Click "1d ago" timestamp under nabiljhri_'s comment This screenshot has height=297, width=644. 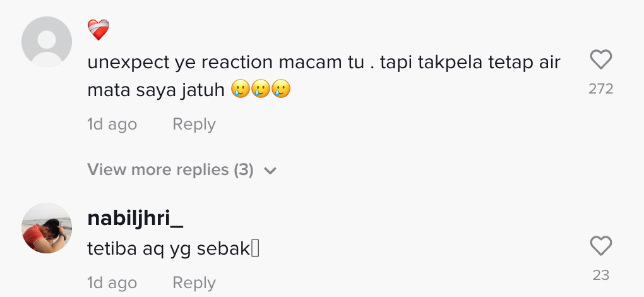pos(112,282)
